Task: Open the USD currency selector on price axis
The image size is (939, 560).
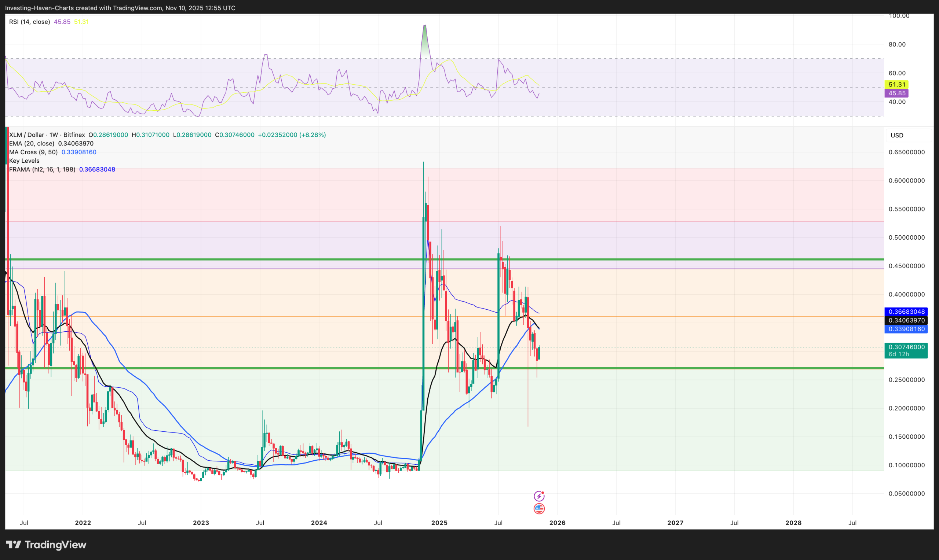Action: pyautogui.click(x=898, y=136)
